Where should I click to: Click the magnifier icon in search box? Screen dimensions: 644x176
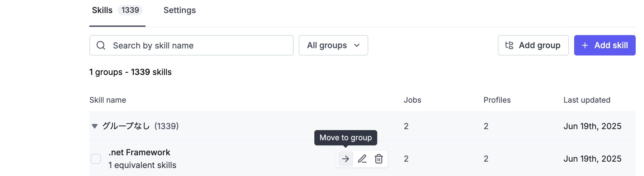(x=101, y=45)
